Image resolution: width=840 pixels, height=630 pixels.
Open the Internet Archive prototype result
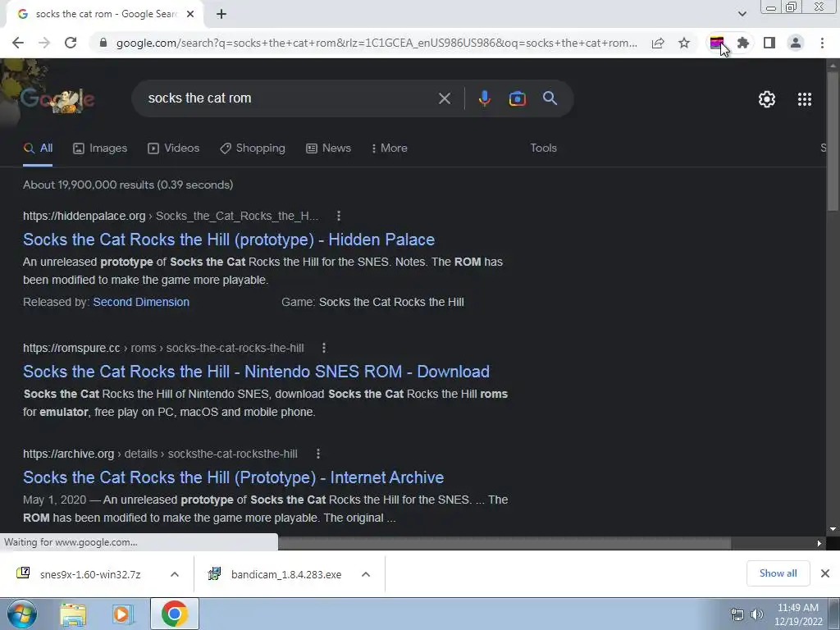coord(234,477)
